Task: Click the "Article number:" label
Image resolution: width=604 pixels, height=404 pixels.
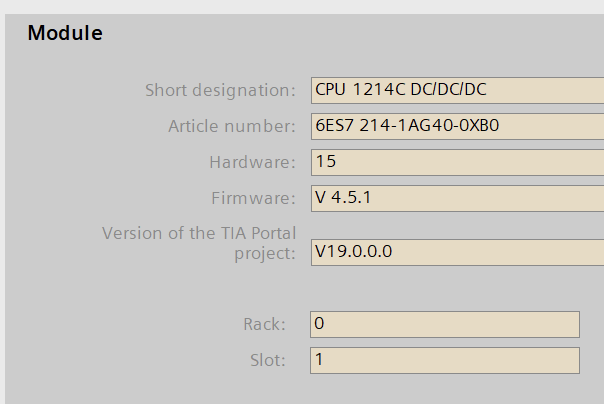Action: point(231,126)
